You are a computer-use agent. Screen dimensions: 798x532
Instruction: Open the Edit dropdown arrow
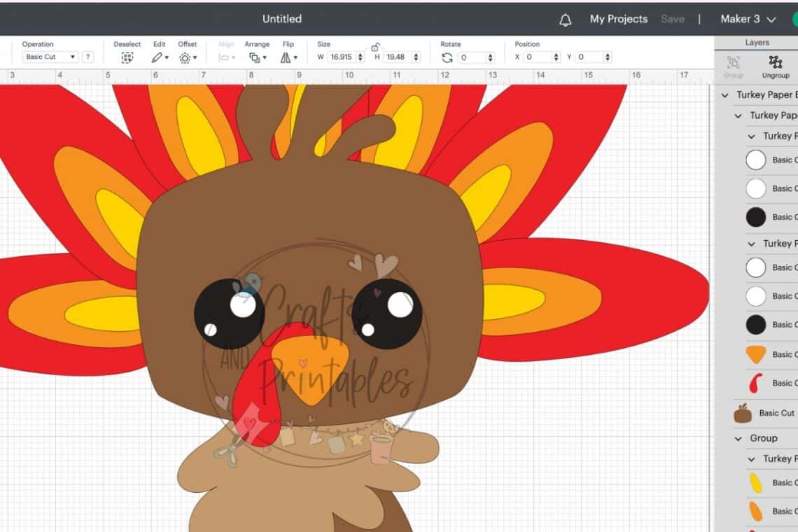click(167, 58)
